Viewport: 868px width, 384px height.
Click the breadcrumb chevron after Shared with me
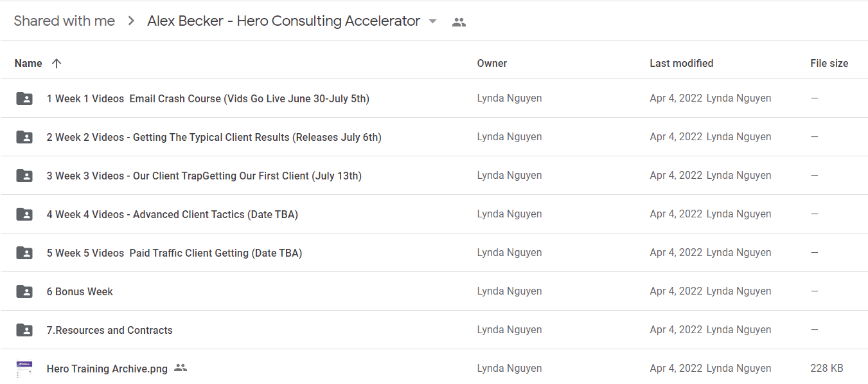pyautogui.click(x=131, y=21)
